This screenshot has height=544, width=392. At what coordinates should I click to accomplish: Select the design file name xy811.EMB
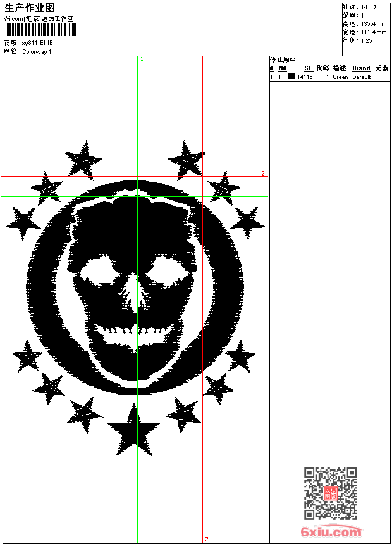(37, 43)
